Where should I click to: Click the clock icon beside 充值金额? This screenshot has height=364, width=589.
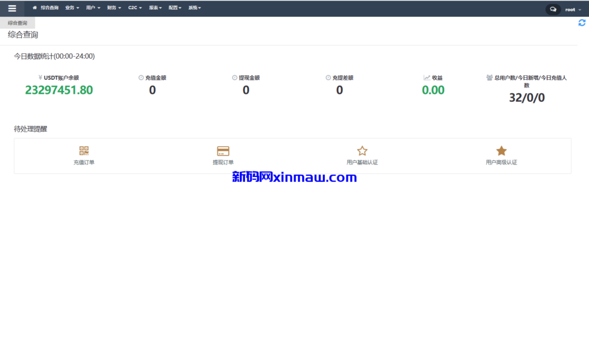141,78
